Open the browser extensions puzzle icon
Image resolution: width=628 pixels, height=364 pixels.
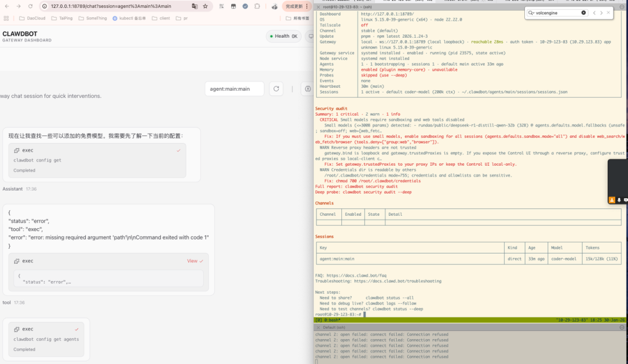coord(257,6)
